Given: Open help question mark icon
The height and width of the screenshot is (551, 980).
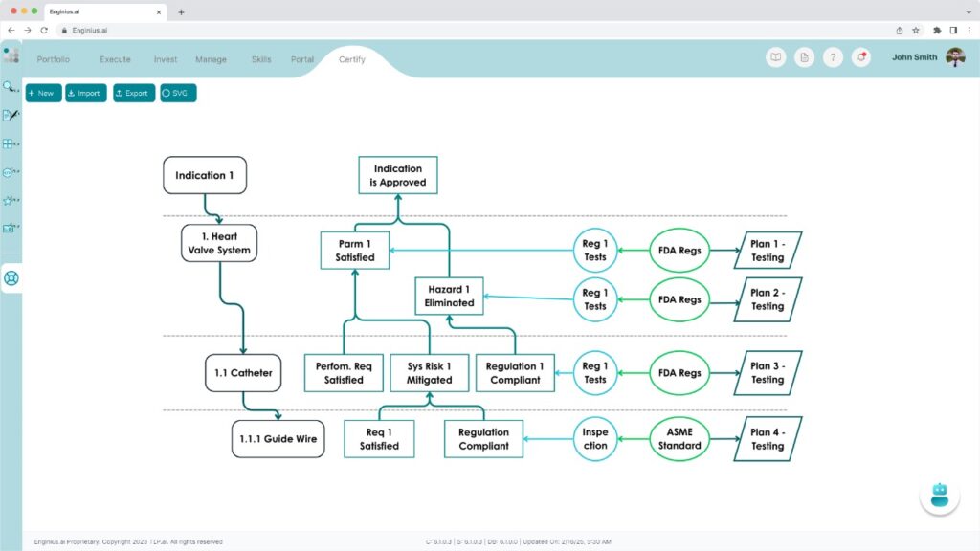Looking at the screenshot, I should click(833, 57).
